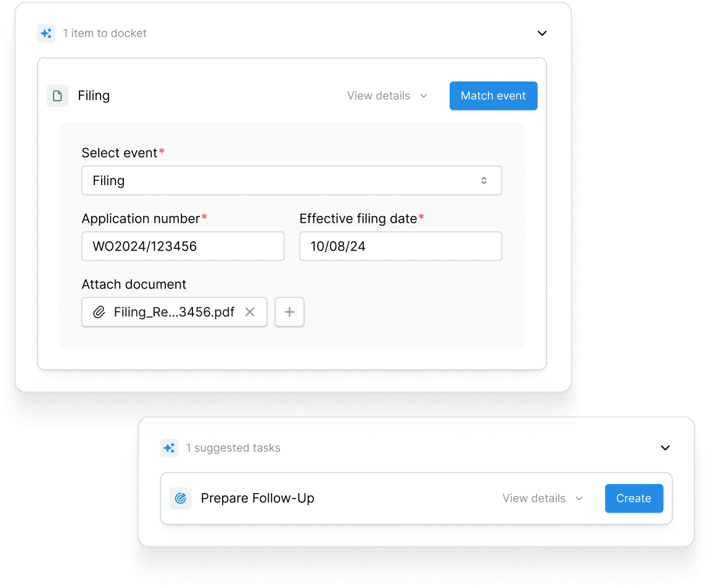
Task: Click the sparkle icon beside '1 item to docket'
Action: pyautogui.click(x=46, y=33)
